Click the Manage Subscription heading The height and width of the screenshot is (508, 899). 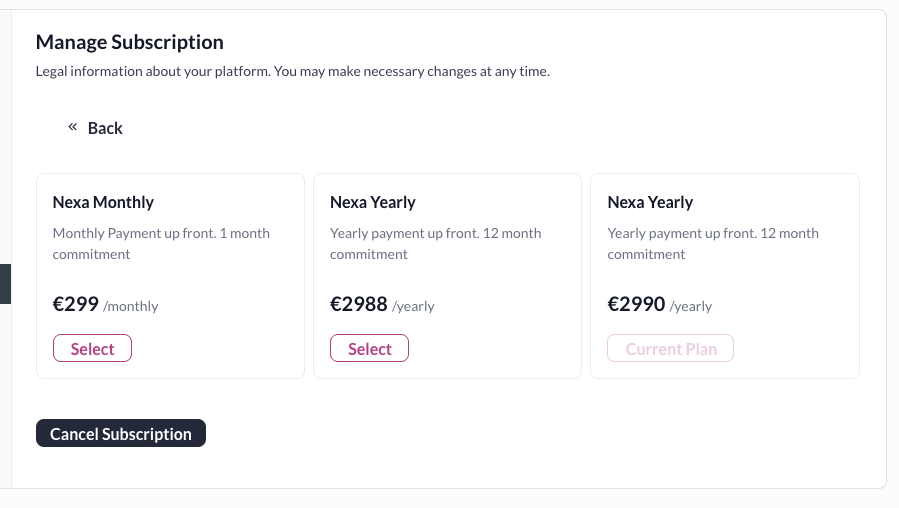130,42
